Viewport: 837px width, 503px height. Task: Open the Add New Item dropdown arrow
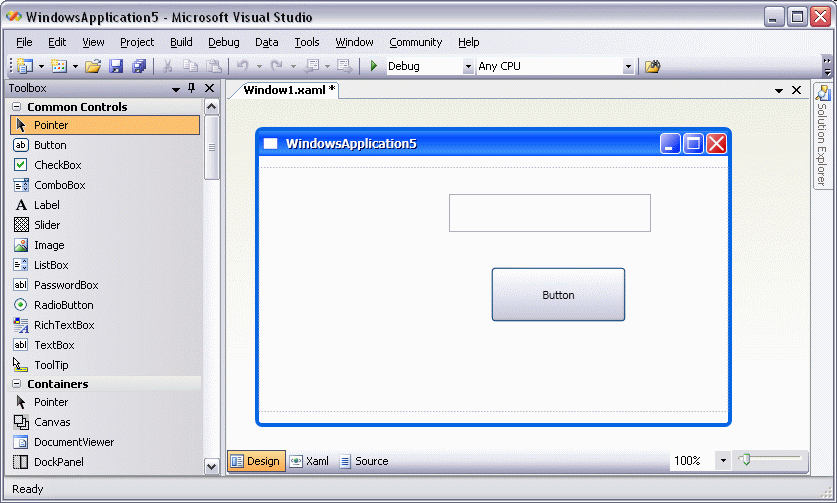[x=75, y=67]
